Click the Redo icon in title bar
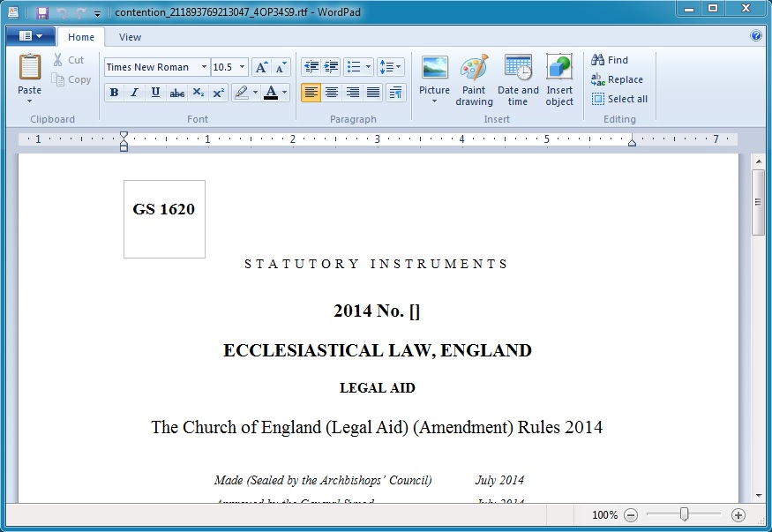The height and width of the screenshot is (532, 772). (81, 12)
